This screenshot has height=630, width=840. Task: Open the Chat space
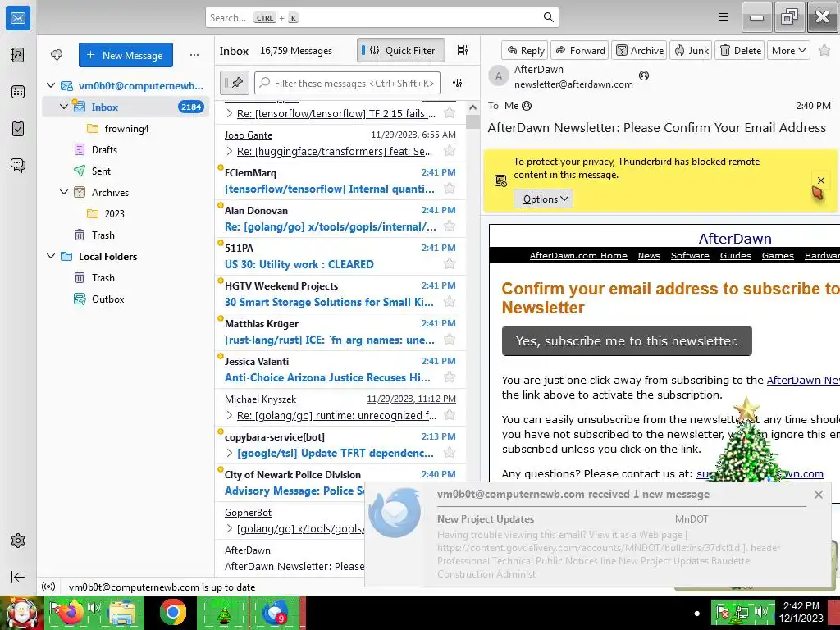click(18, 165)
